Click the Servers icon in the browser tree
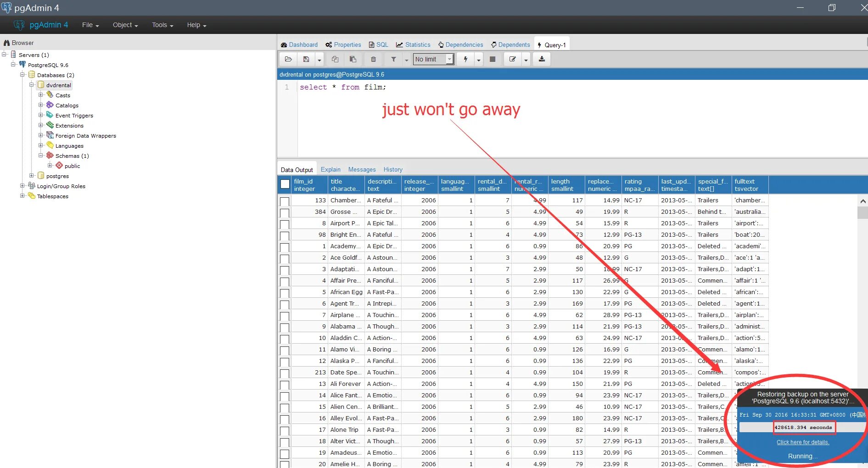 click(x=14, y=55)
